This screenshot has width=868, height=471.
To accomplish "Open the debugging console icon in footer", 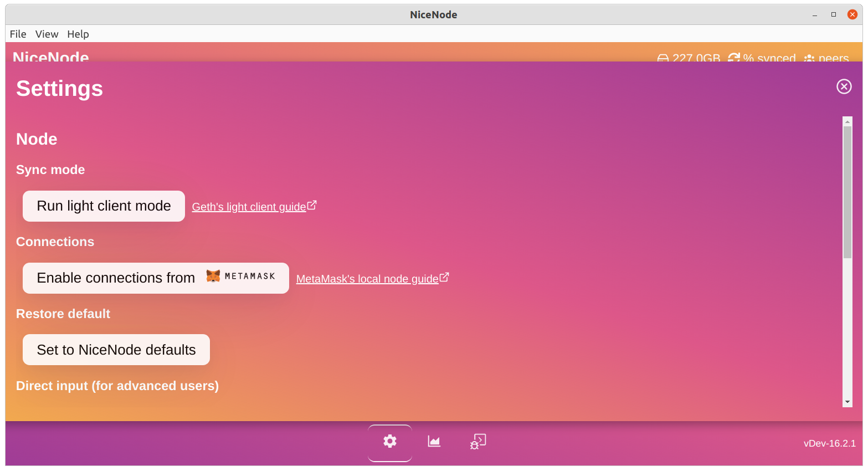I will point(478,442).
